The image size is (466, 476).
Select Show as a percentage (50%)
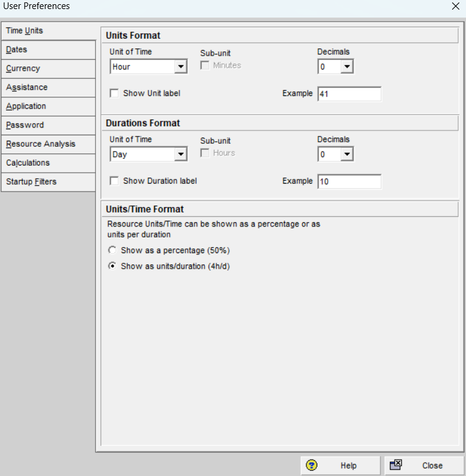pos(112,251)
